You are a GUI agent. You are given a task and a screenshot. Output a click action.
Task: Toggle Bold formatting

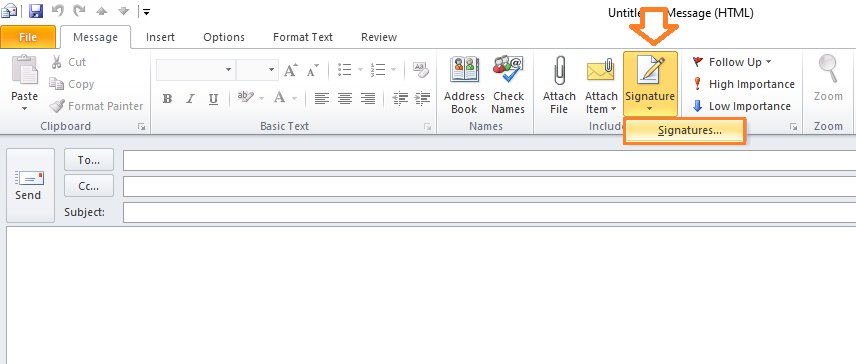pos(168,99)
